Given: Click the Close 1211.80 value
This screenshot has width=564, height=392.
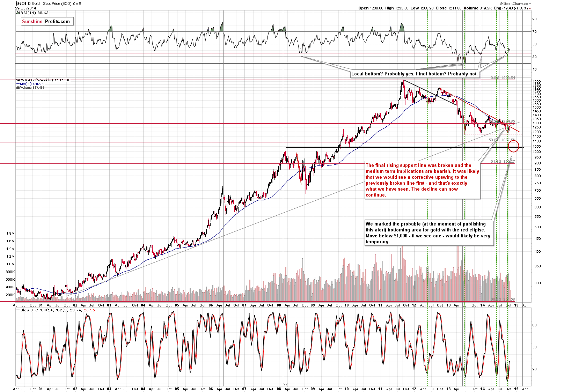Looking at the screenshot, I should (448, 8).
